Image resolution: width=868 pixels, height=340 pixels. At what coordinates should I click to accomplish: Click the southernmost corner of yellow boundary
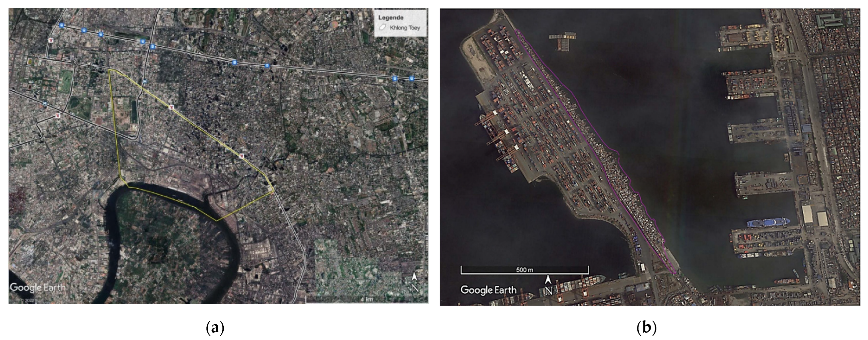point(216,221)
